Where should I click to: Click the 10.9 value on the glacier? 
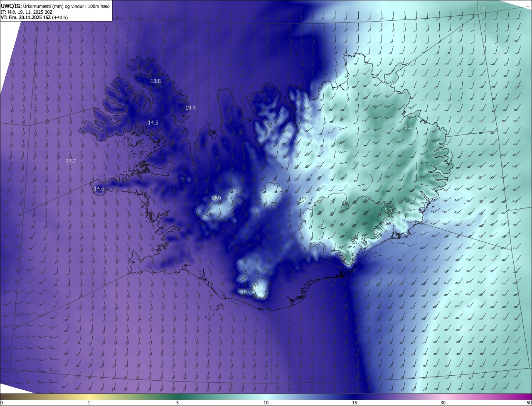[216, 198]
